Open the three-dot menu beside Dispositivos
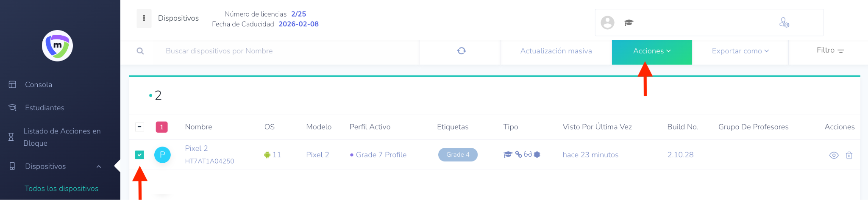 point(144,18)
